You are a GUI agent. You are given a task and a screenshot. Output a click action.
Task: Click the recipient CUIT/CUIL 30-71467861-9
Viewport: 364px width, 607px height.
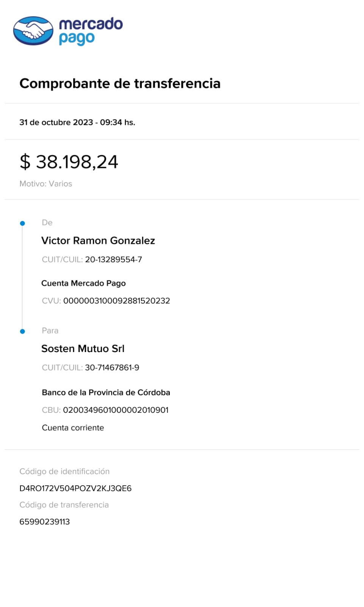[x=112, y=368]
